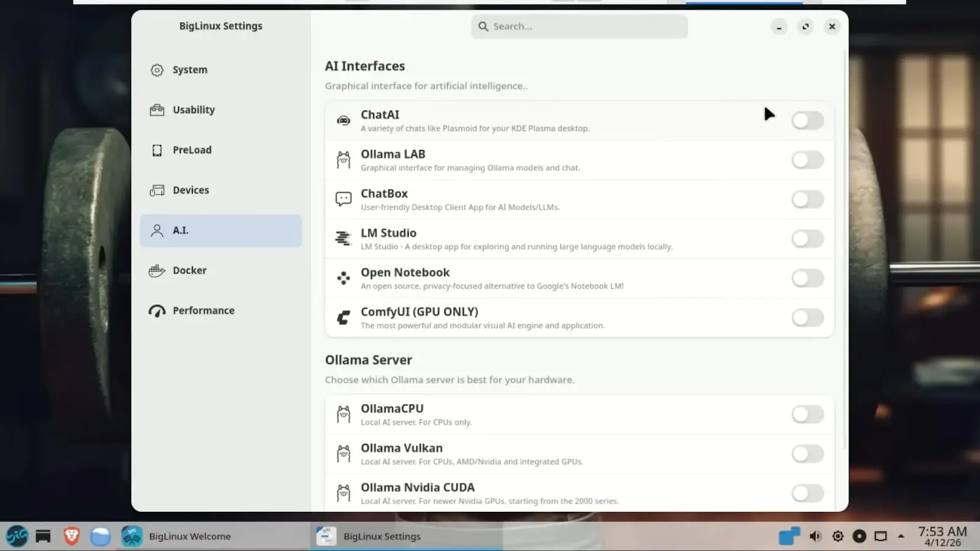The image size is (980, 551).
Task: Click the display tray icon
Action: pos(881,537)
